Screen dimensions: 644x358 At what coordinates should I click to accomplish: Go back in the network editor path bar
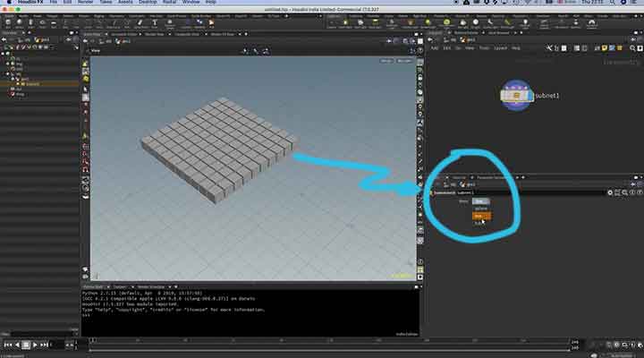(430, 40)
